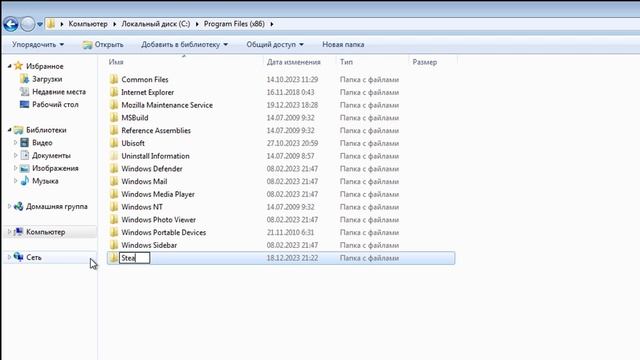The image size is (640, 360).
Task: Select Компьютер in the address path
Action: pos(88,24)
